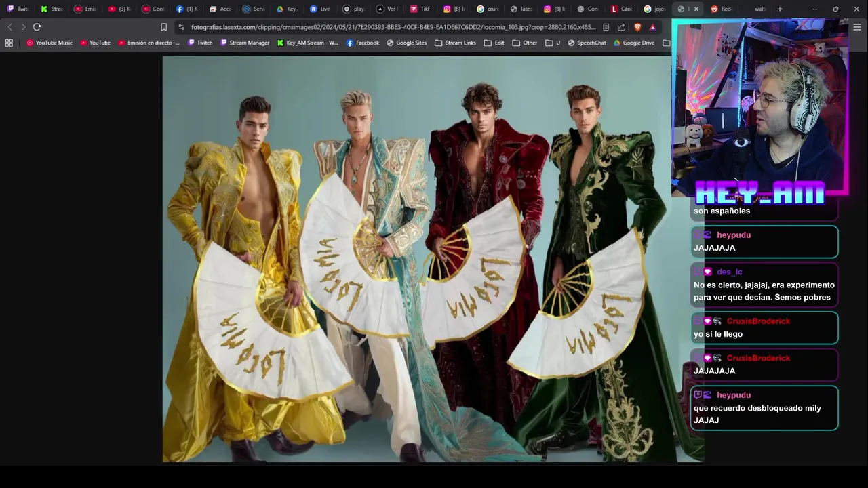This screenshot has height=488, width=868.
Task: Open Stream Manager bookmark
Action: pos(245,43)
